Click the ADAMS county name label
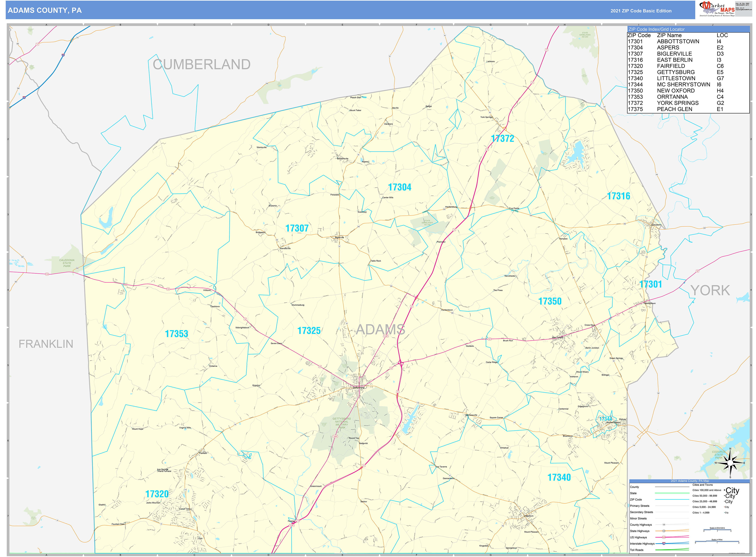Image resolution: width=756 pixels, height=557 pixels. tap(380, 329)
